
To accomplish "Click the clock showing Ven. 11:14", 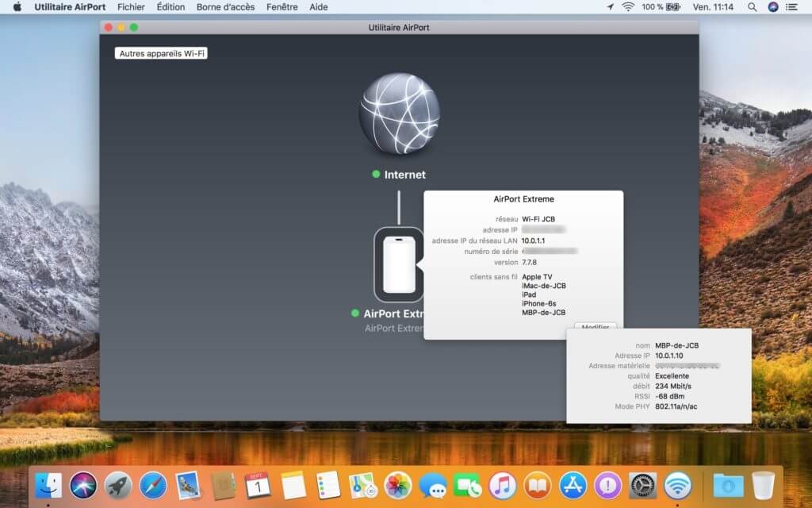I will [x=713, y=6].
